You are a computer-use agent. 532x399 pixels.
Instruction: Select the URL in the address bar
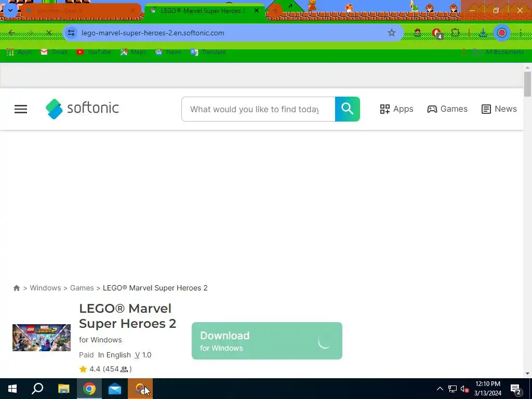click(x=153, y=33)
